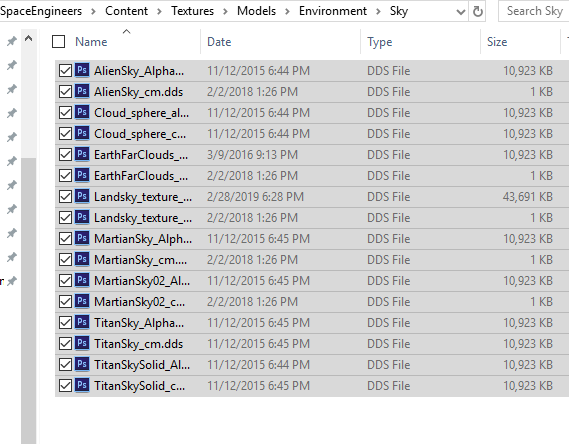Viewport: 569px width, 444px height.
Task: Click the Ps icon beside MartianSky_cm file
Action: pyautogui.click(x=82, y=259)
